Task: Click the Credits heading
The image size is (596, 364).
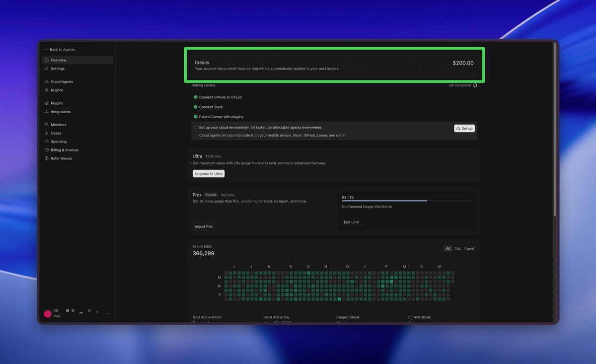Action: 202,63
